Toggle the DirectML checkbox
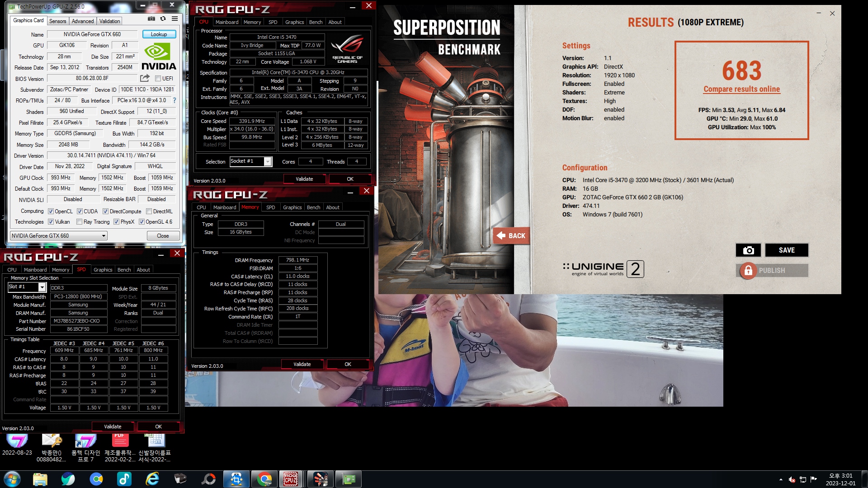 pyautogui.click(x=149, y=211)
